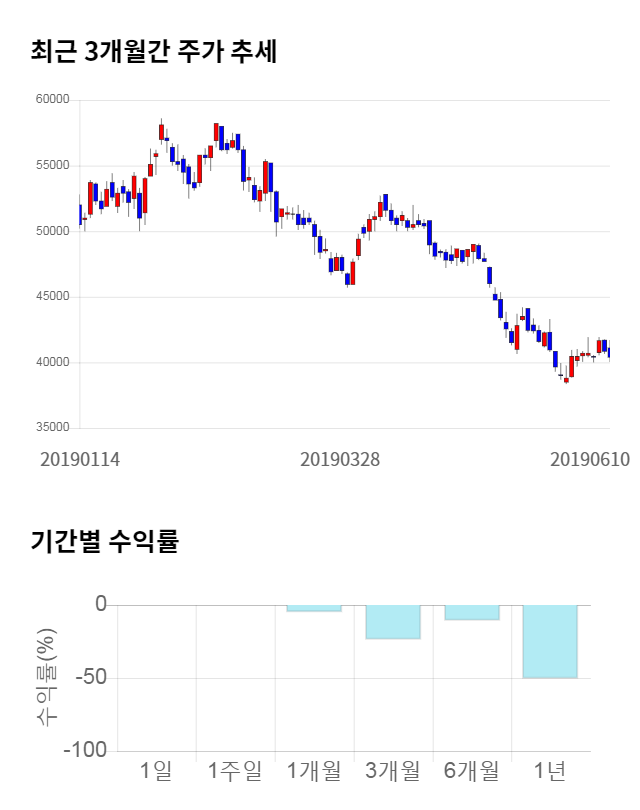The height and width of the screenshot is (810, 640).
Task: Click the 1일 axis label
Action: 157,771
